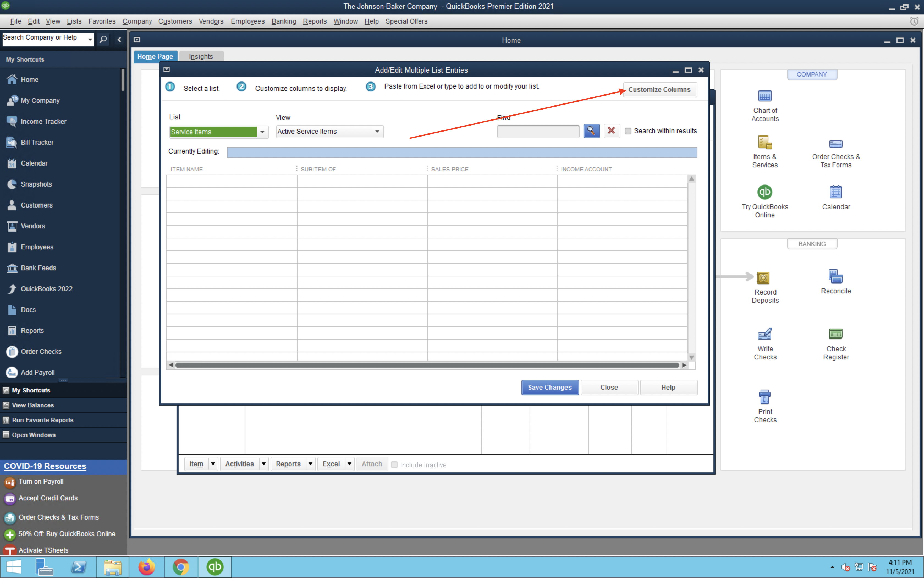The width and height of the screenshot is (924, 578).
Task: Click the sidebar vertical scrollbar thumb
Action: [x=123, y=80]
